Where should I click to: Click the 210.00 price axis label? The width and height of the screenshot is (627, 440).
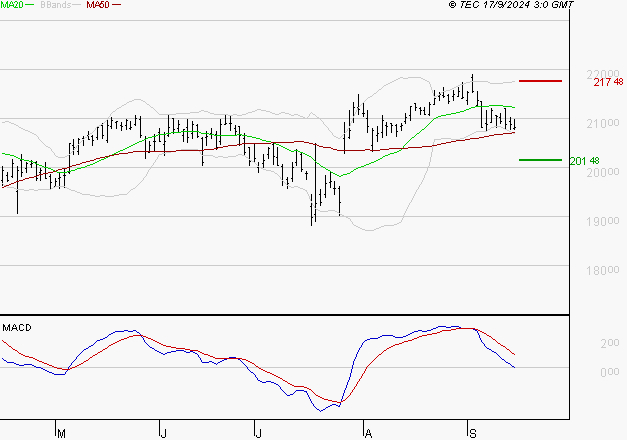pyautogui.click(x=603, y=124)
